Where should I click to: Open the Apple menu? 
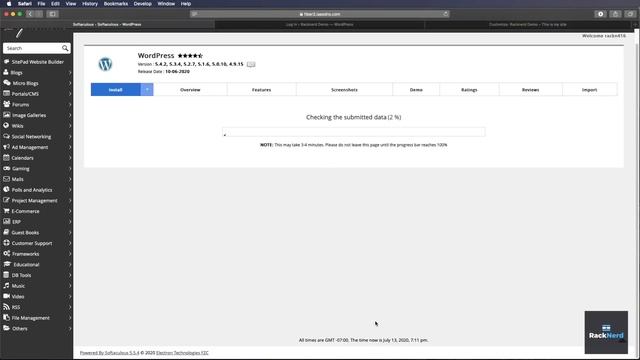point(9,4)
